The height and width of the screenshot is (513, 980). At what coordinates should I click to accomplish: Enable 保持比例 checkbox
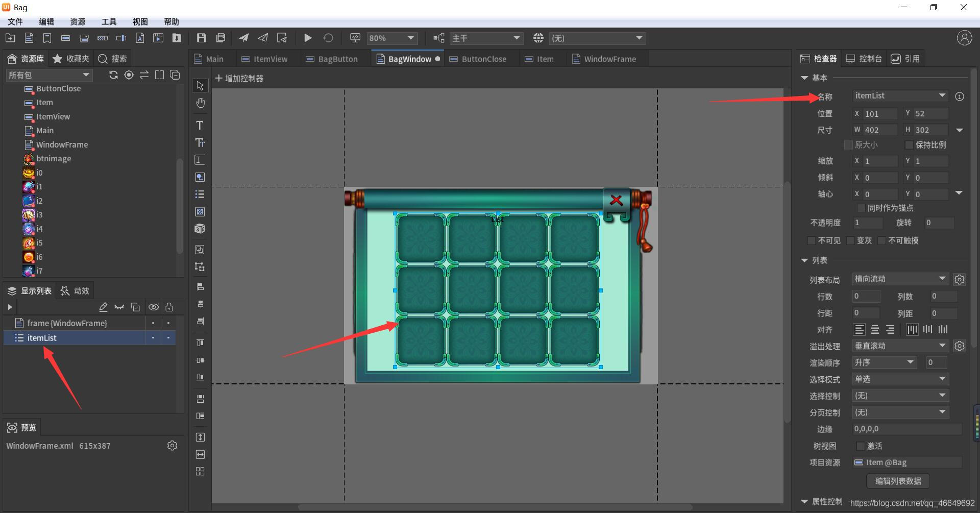coord(909,145)
